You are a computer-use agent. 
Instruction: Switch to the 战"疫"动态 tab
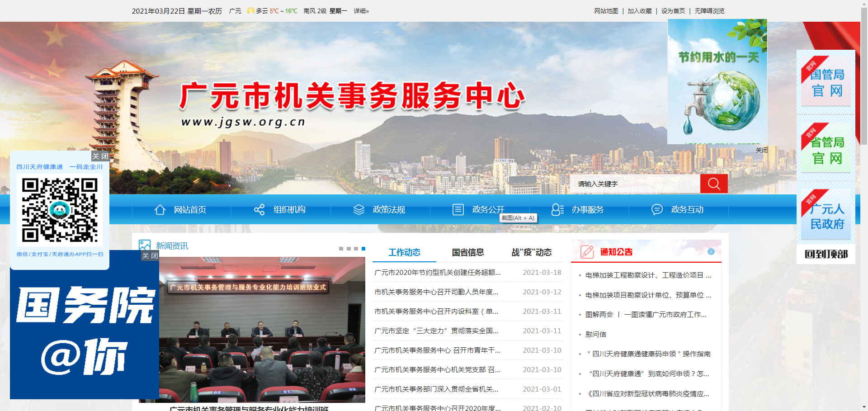click(532, 252)
